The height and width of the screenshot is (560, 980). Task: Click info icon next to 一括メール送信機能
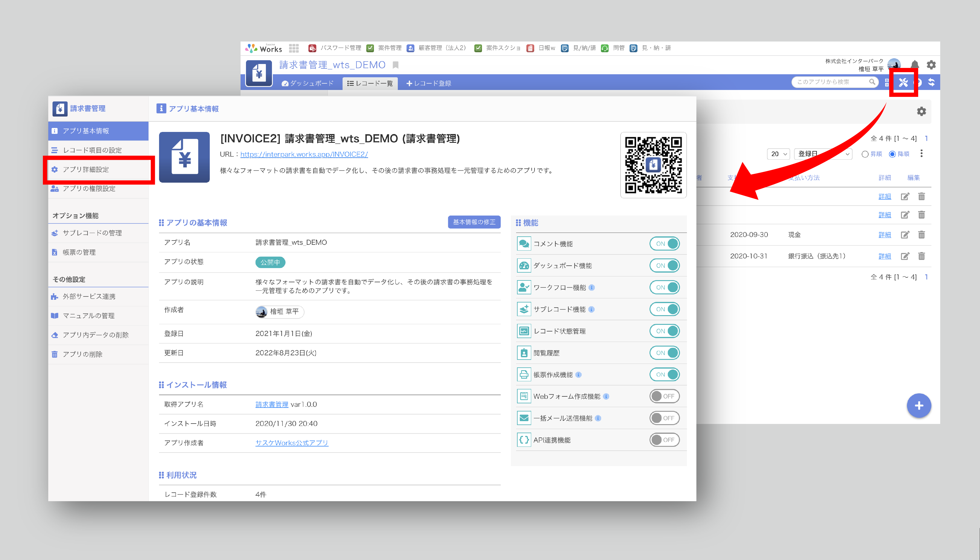(598, 418)
